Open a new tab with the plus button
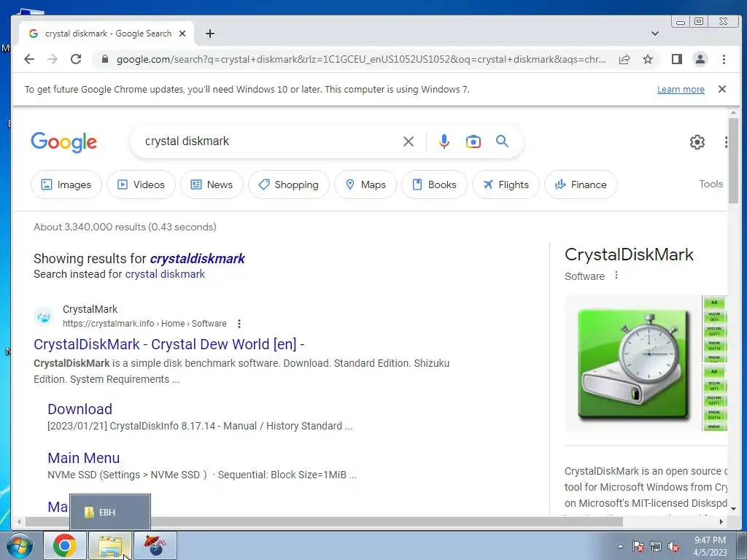Viewport: 747px width, 560px height. (209, 34)
